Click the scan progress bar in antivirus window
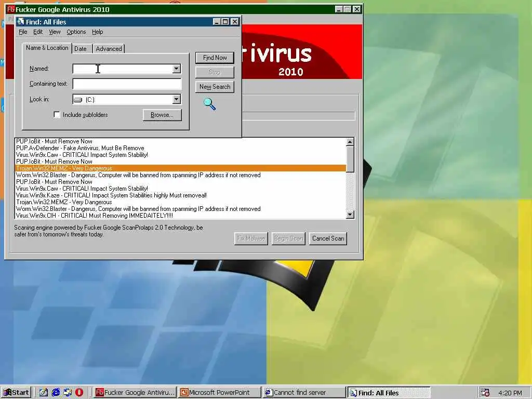 click(299, 116)
